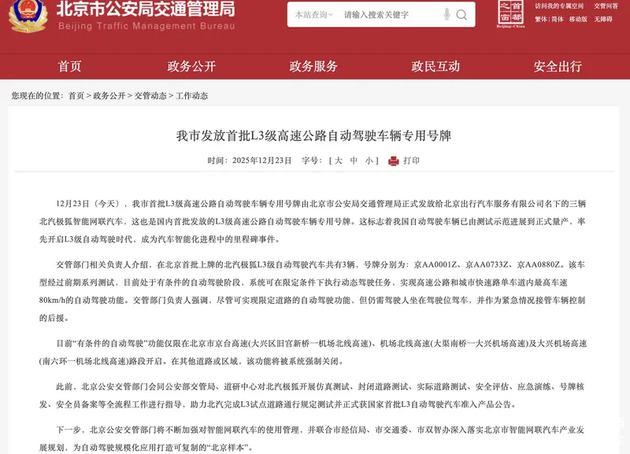Switch to the 安全出行 navigation tab
Screen dimensions: 630x454
pyautogui.click(x=558, y=66)
